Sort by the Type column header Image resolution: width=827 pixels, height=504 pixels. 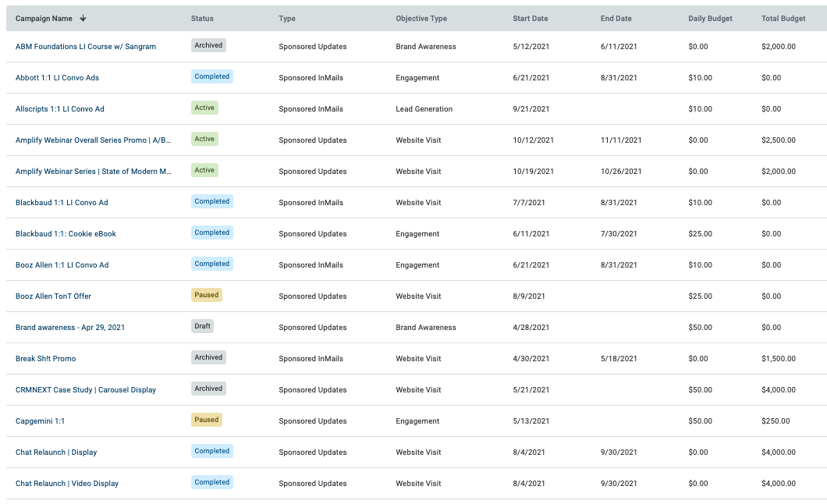pyautogui.click(x=287, y=19)
